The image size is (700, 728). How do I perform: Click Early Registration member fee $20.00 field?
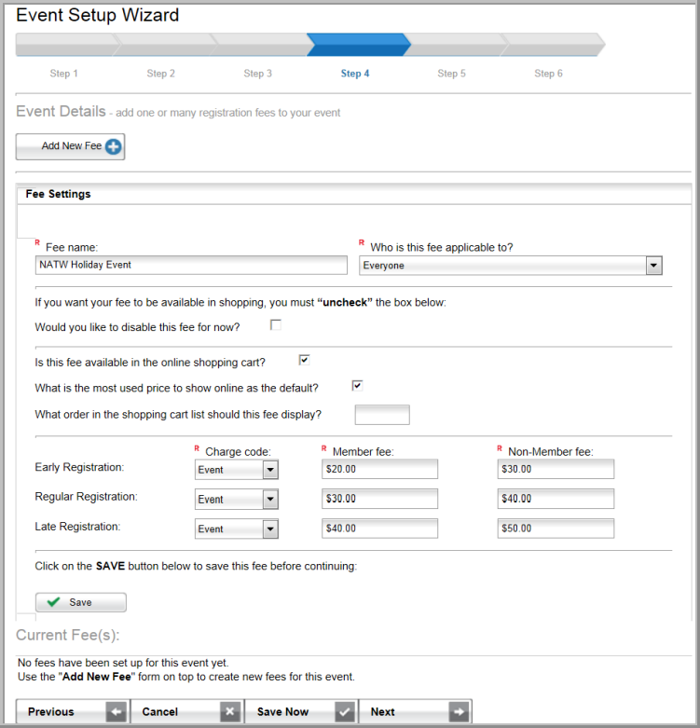[379, 469]
